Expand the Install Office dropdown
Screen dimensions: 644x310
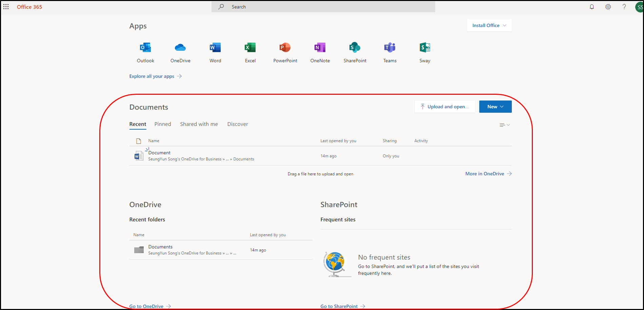click(489, 25)
